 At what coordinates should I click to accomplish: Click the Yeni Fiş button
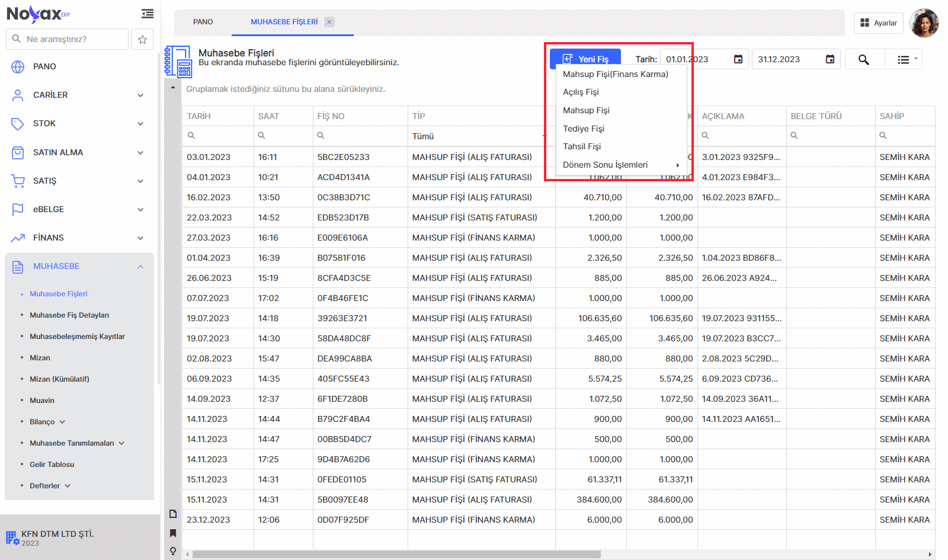coord(585,59)
